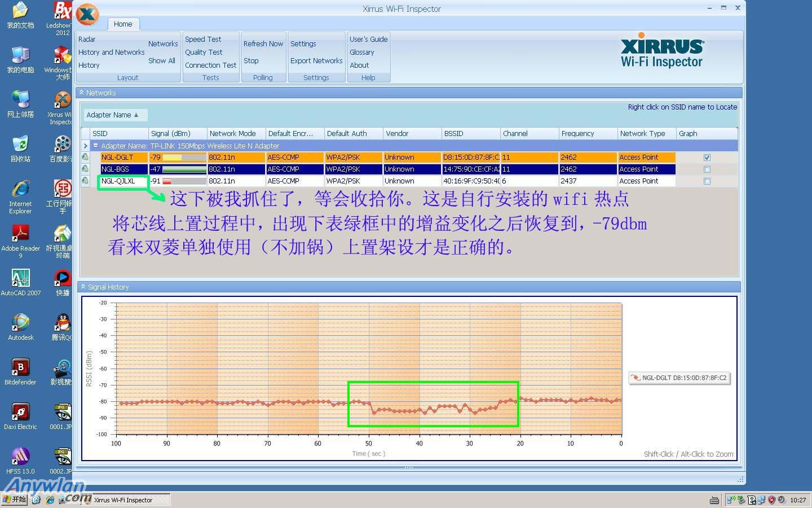
Task: Run the Connection Test
Action: coord(211,65)
